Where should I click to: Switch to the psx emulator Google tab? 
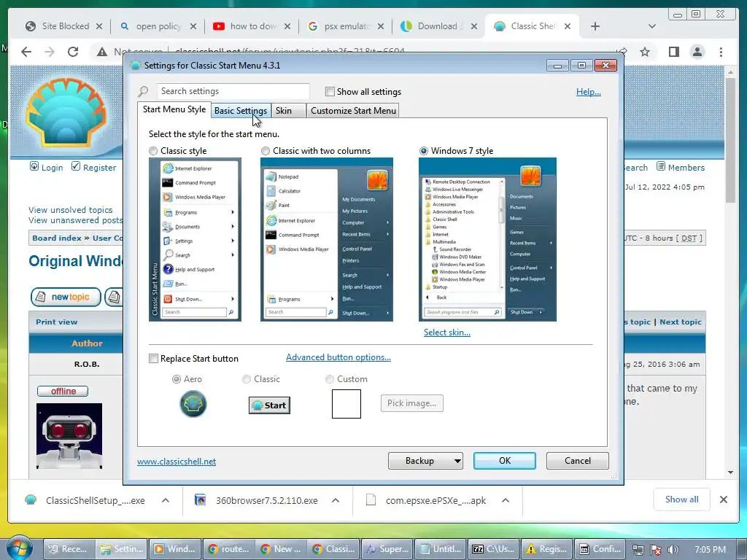point(346,26)
